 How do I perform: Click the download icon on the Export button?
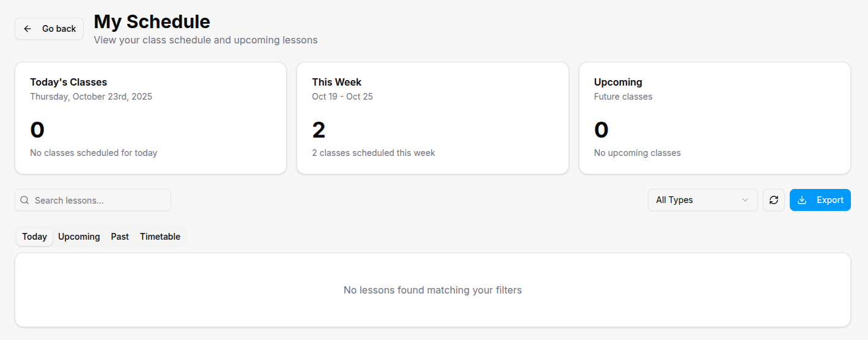pos(803,200)
